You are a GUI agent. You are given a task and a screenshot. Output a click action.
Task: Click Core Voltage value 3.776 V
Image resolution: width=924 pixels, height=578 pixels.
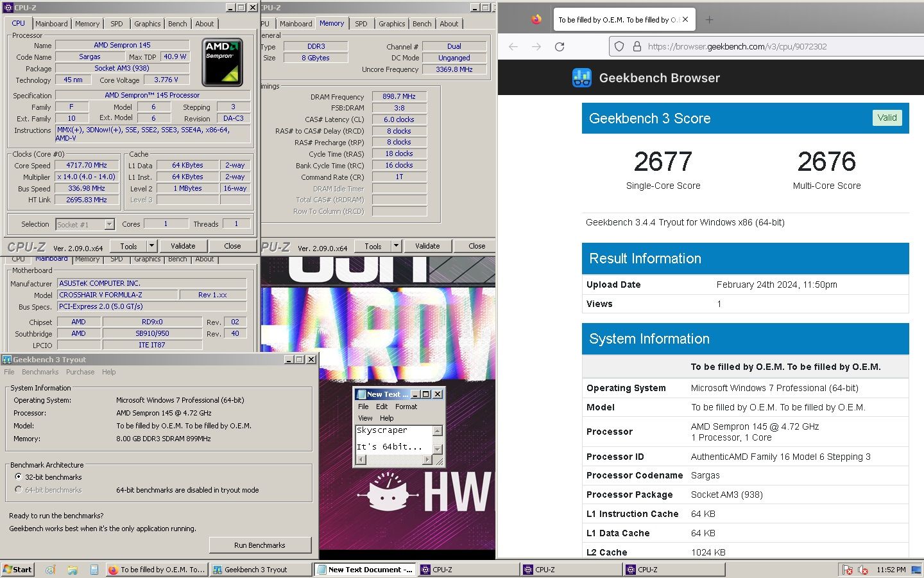click(166, 80)
